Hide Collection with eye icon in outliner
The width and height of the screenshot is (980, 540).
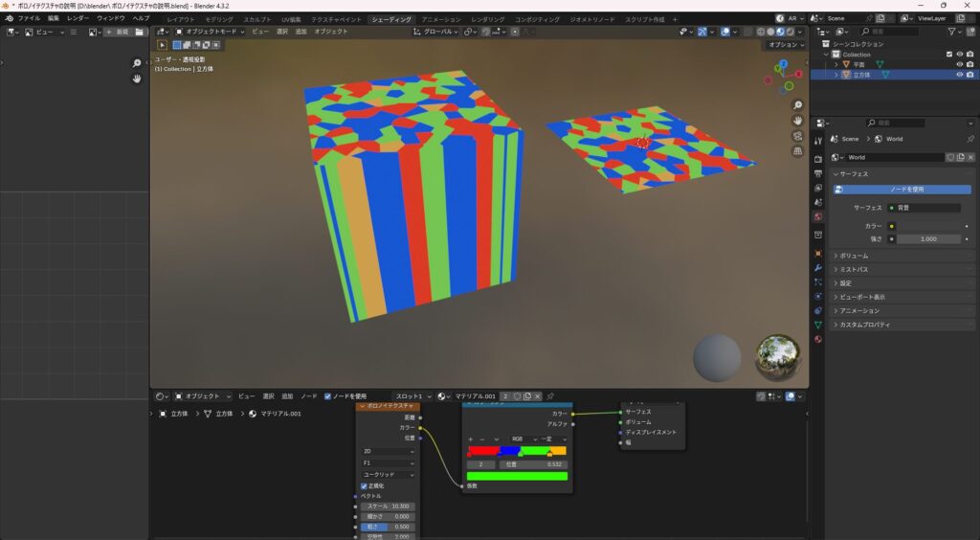click(959, 55)
